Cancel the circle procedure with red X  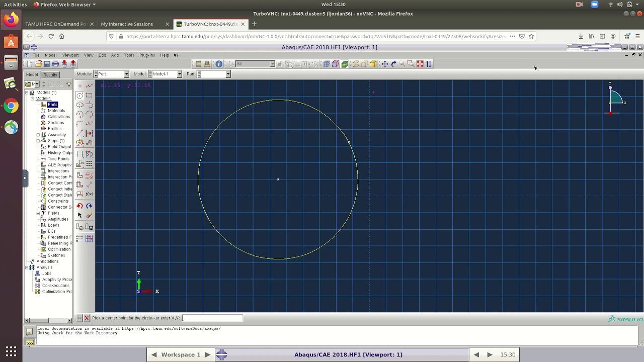[x=87, y=318]
